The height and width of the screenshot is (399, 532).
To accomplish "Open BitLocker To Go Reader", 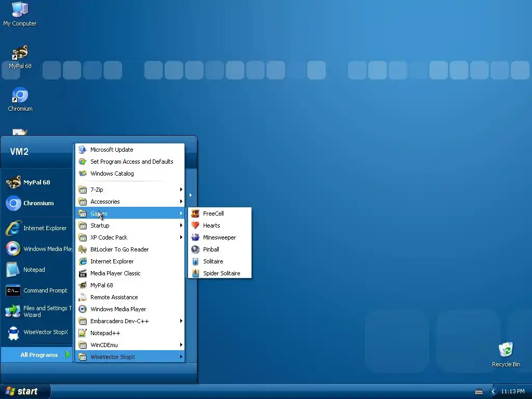I will (130, 249).
